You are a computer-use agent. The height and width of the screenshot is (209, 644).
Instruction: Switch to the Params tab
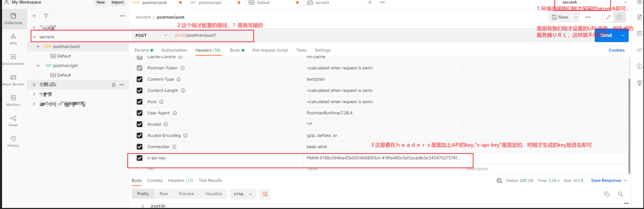point(144,50)
